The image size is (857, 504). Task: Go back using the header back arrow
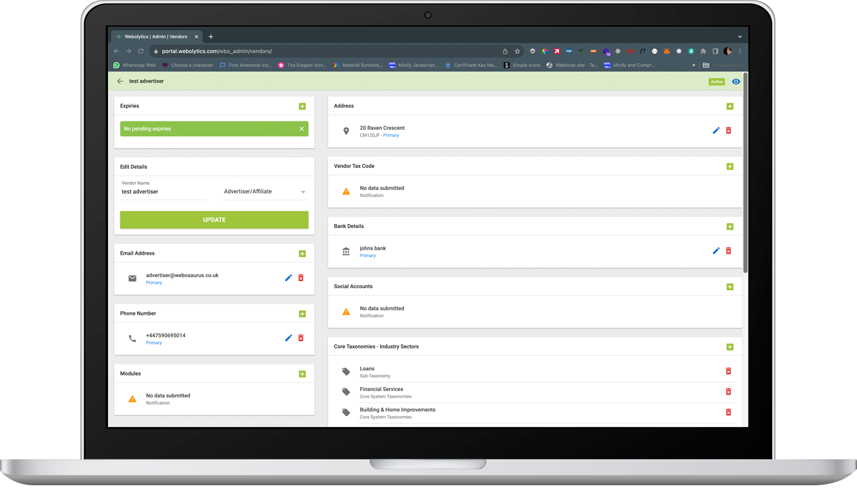point(120,81)
